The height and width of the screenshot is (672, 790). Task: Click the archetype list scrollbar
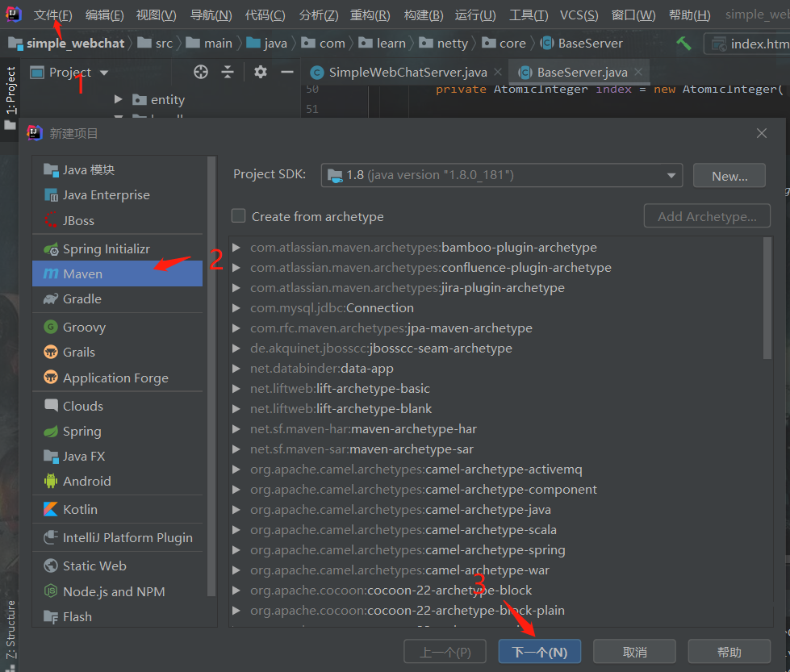(767, 298)
